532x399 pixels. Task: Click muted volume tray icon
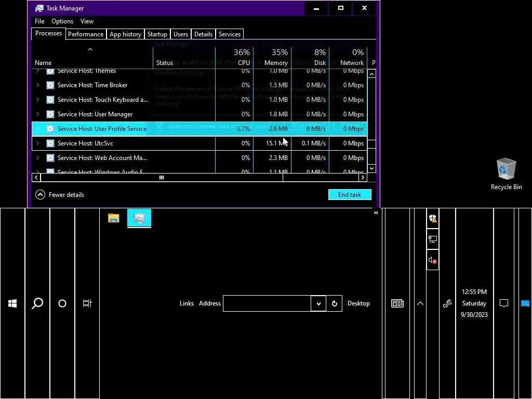(x=433, y=260)
